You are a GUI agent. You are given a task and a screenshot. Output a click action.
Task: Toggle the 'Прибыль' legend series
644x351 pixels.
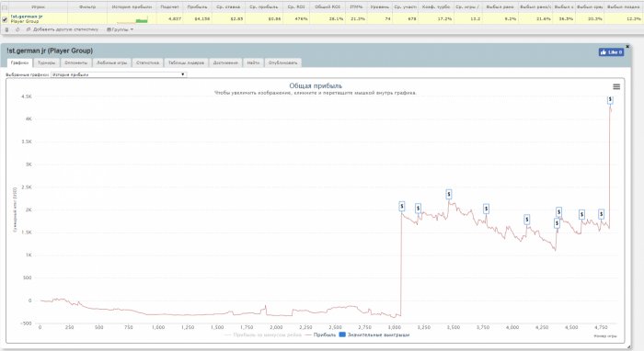pos(320,335)
